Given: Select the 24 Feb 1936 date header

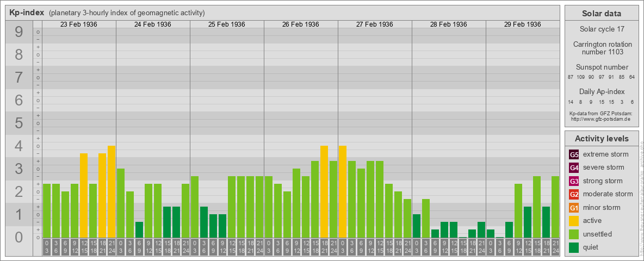Looking at the screenshot, I should coord(153,24).
